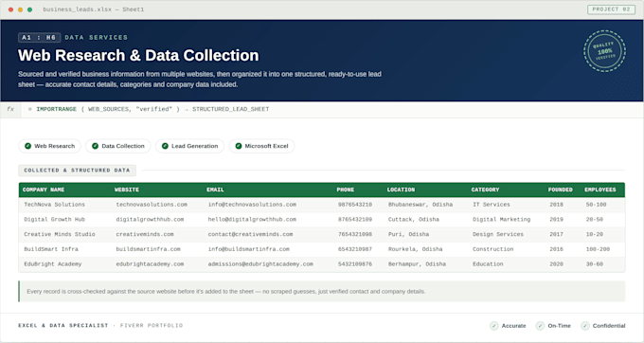
Task: Click the Founded column header
Action: (561, 190)
